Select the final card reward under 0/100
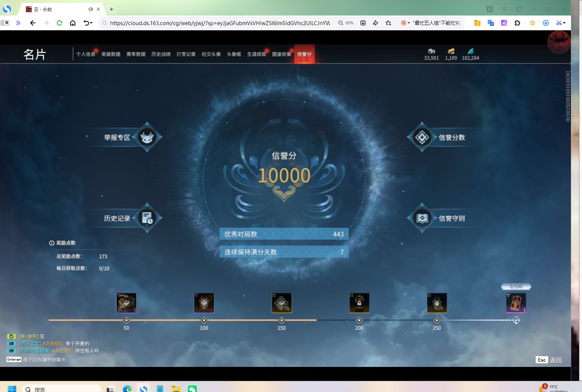Image resolution: width=582 pixels, height=392 pixels. (x=516, y=303)
